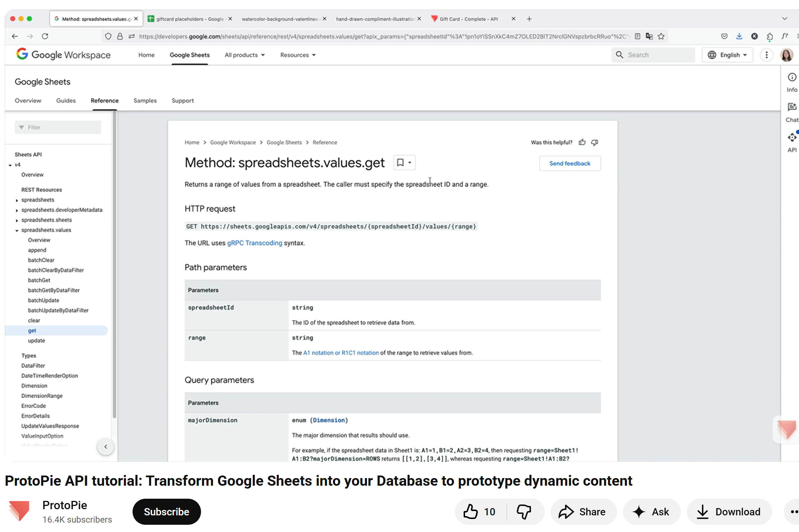
Task: Switch to the Samples tab
Action: click(x=145, y=101)
